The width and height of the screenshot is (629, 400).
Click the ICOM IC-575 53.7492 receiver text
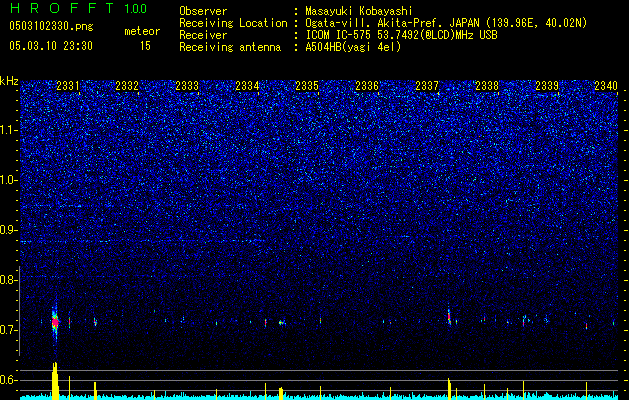pos(401,35)
